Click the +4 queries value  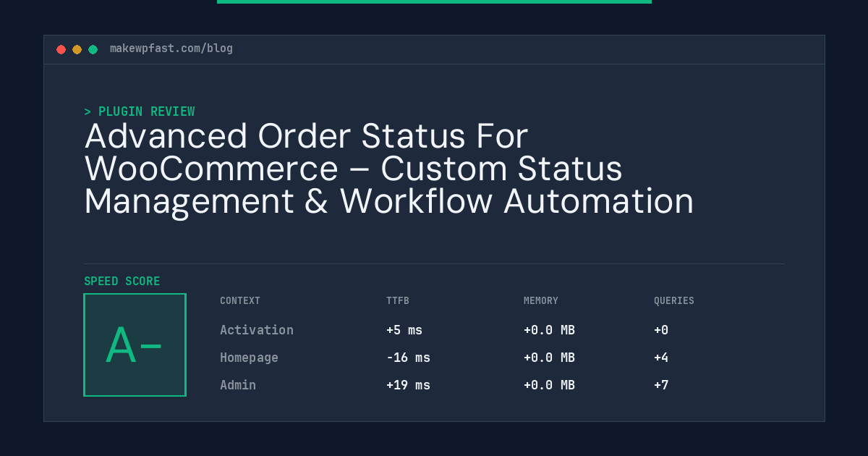(661, 358)
